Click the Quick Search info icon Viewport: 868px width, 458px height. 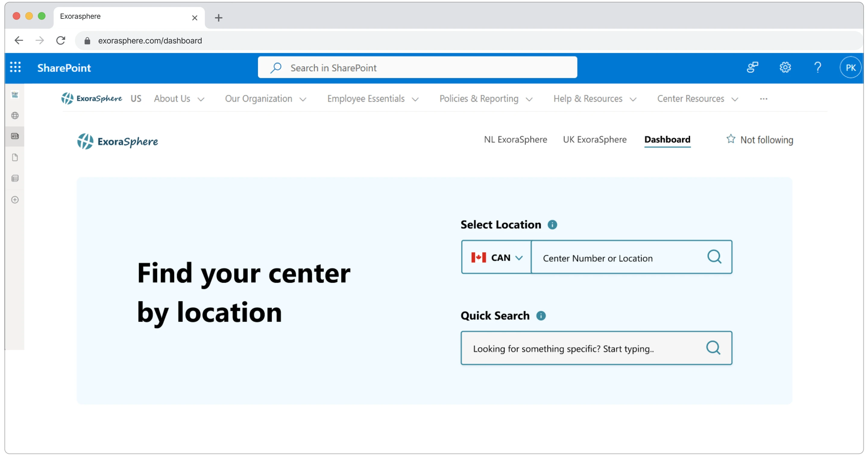click(540, 316)
